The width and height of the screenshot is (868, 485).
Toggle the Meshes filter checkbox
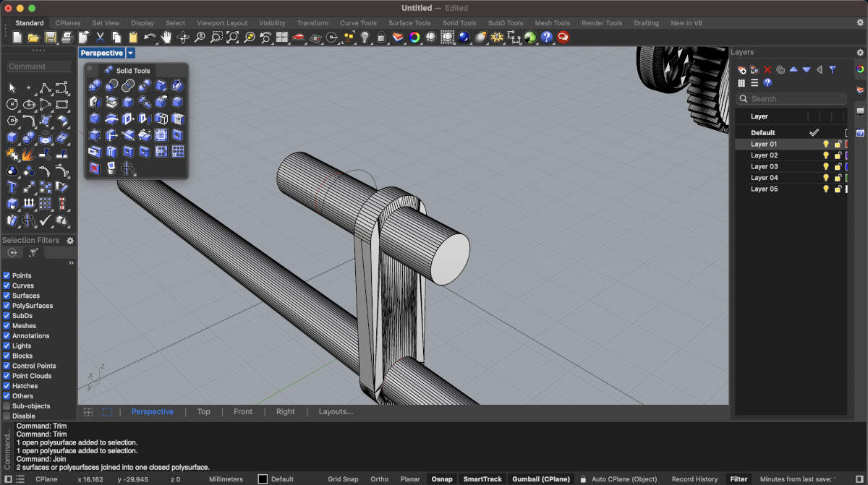coord(7,326)
